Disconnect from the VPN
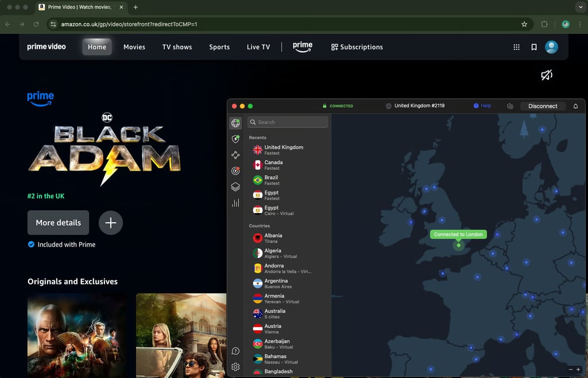588x378 pixels. pyautogui.click(x=543, y=106)
